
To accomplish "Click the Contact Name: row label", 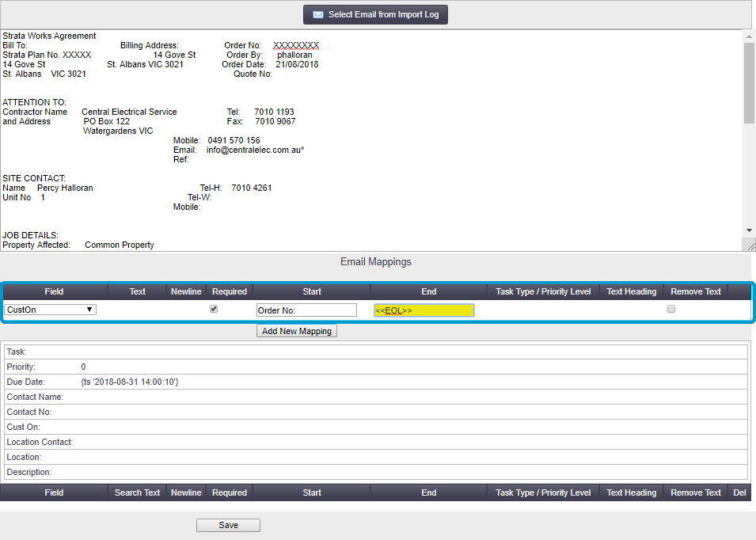I will point(35,397).
